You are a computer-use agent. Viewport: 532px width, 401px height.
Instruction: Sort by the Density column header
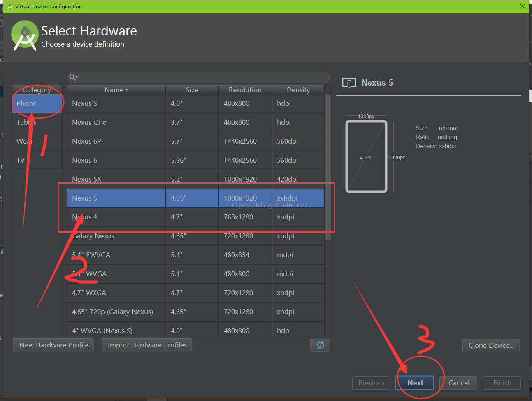(x=298, y=90)
